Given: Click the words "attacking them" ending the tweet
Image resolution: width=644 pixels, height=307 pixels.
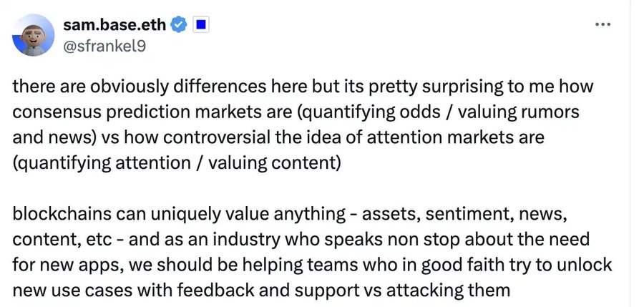Looking at the screenshot, I should (x=462, y=288).
